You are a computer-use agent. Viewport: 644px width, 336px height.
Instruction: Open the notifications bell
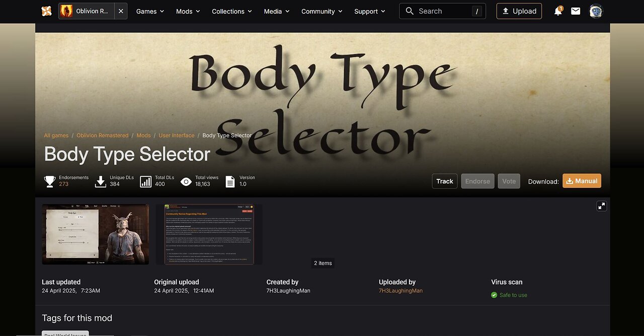point(557,11)
